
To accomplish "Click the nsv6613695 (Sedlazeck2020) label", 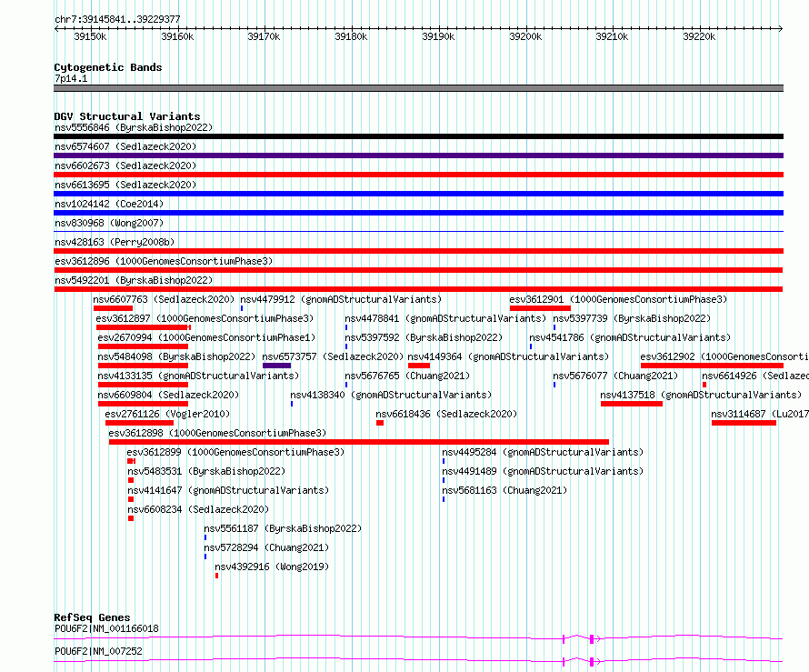I will [x=125, y=185].
